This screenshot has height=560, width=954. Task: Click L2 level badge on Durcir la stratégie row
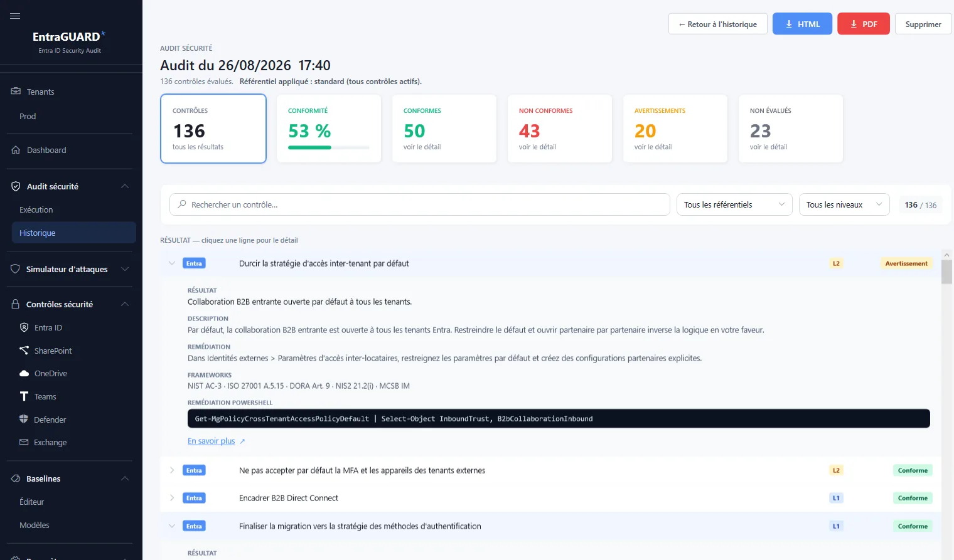[x=836, y=263]
